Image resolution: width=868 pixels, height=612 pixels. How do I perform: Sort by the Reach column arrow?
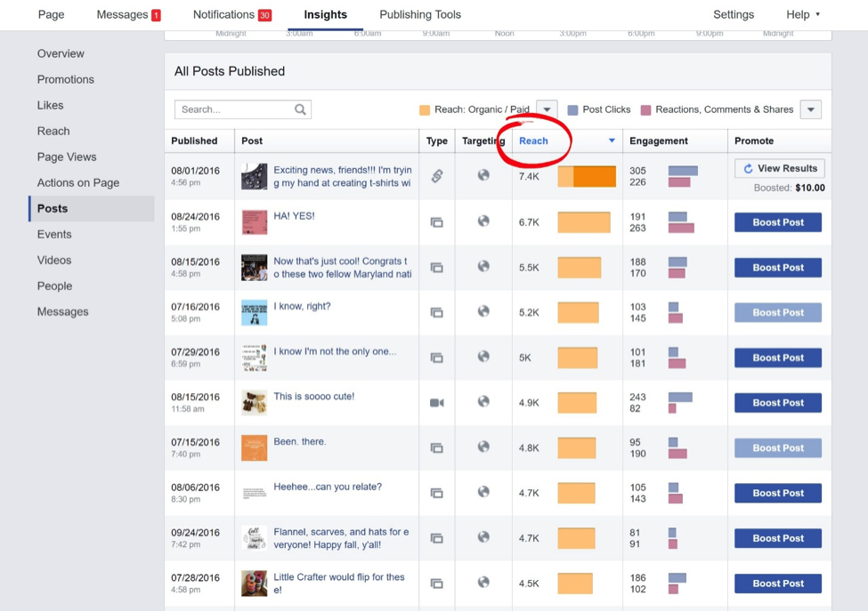tap(612, 141)
